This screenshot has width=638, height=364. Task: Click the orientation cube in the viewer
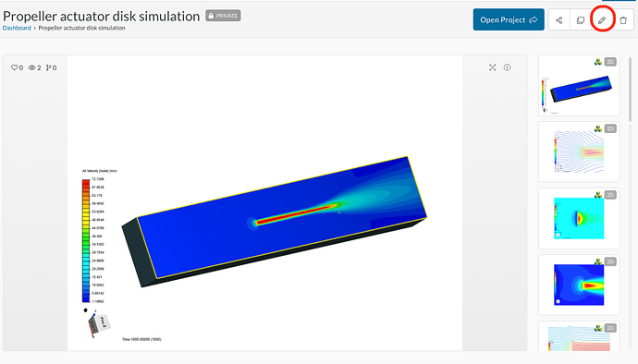(98, 324)
